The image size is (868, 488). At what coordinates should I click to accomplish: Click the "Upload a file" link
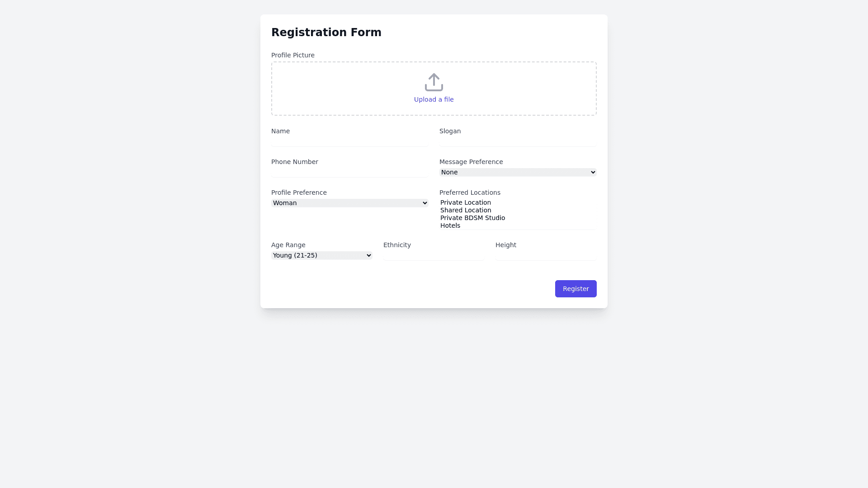(x=434, y=99)
